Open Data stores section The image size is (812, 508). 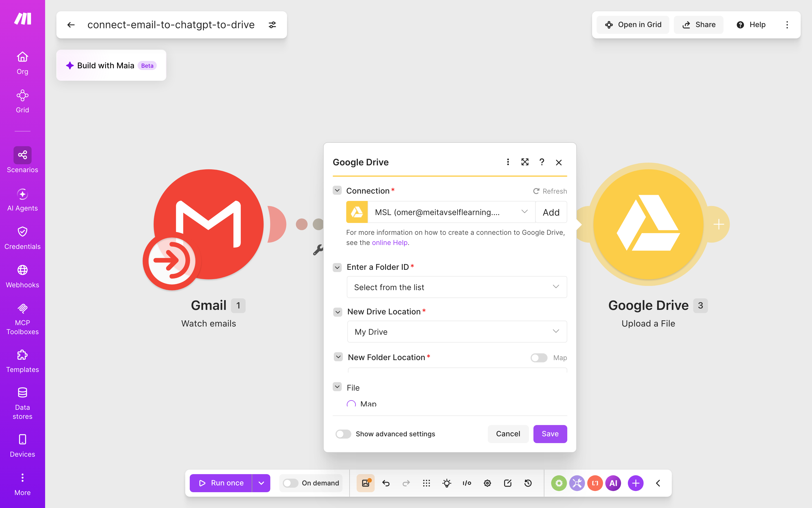(x=23, y=404)
